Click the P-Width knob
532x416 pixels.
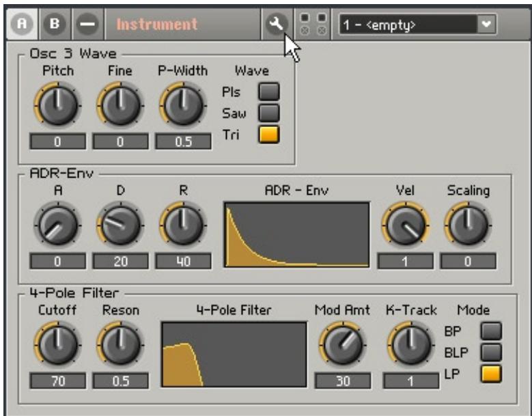coord(183,105)
